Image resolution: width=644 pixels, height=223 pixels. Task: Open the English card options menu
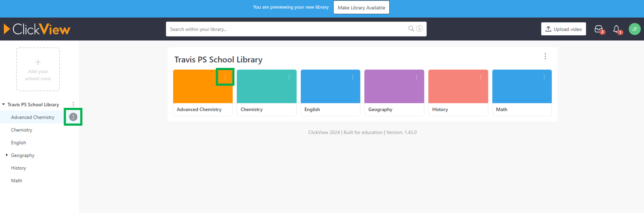[x=353, y=77]
